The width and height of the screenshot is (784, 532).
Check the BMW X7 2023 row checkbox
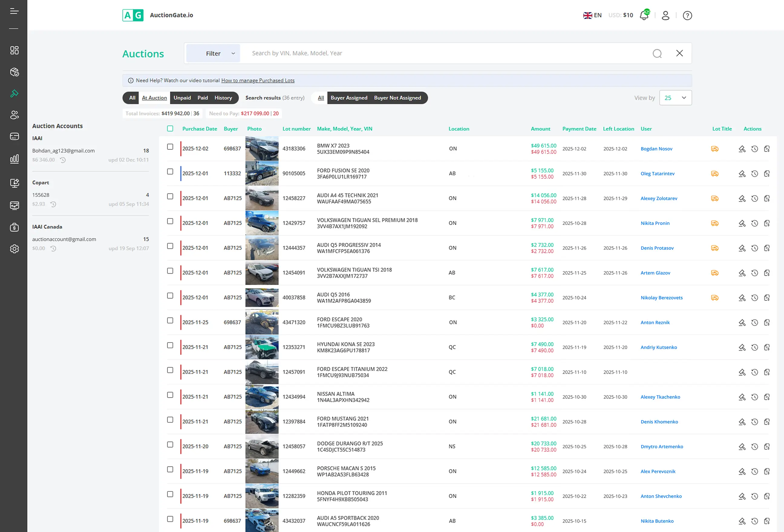point(170,147)
